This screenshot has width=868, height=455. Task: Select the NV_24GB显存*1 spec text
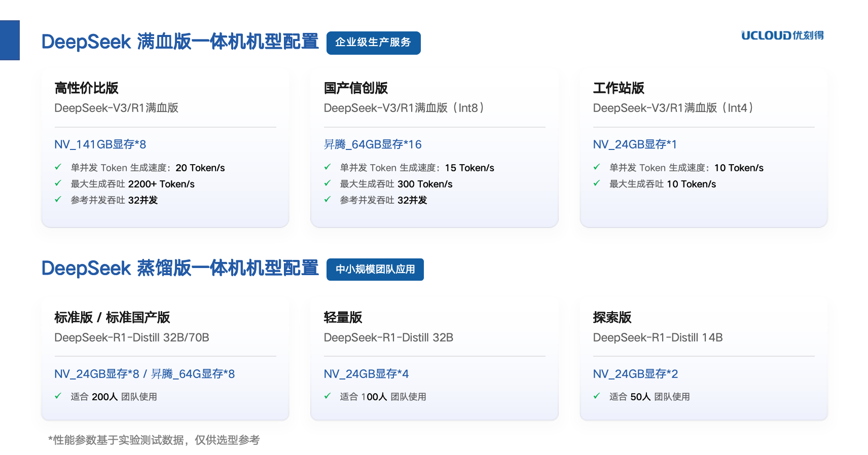tap(635, 144)
